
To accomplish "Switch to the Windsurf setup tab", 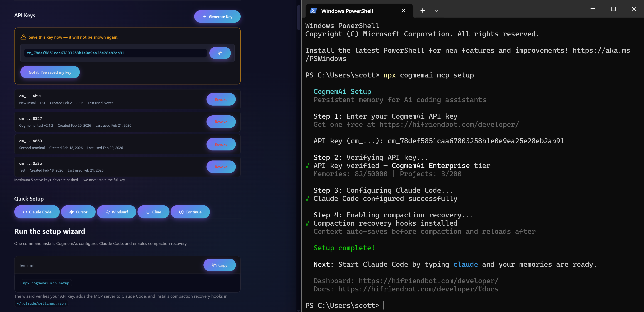I will click(x=117, y=212).
